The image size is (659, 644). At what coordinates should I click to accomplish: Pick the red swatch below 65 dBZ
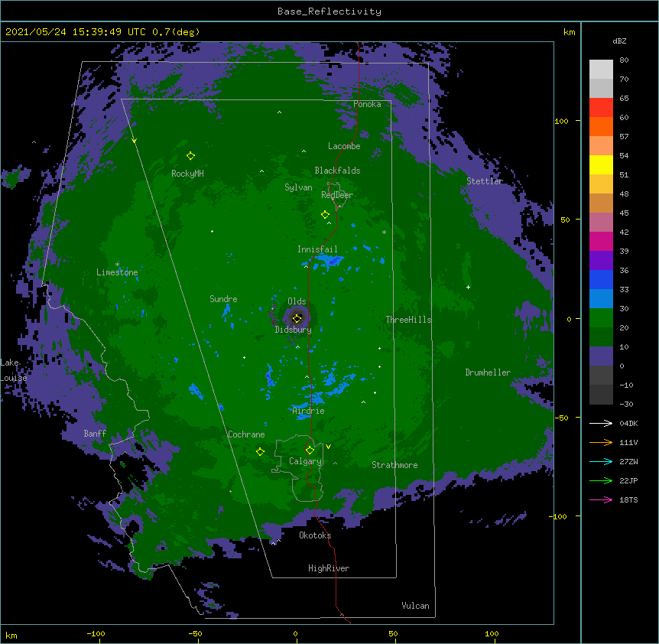[601, 107]
